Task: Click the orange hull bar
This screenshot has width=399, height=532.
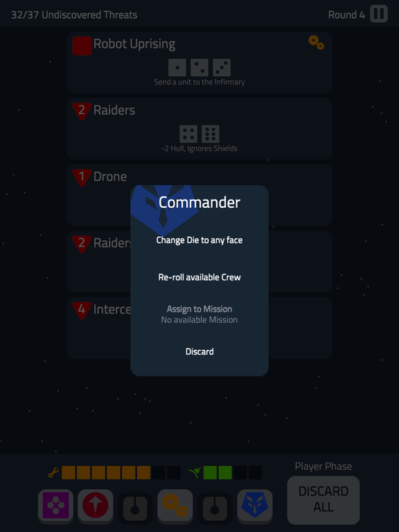Action: tap(121, 472)
